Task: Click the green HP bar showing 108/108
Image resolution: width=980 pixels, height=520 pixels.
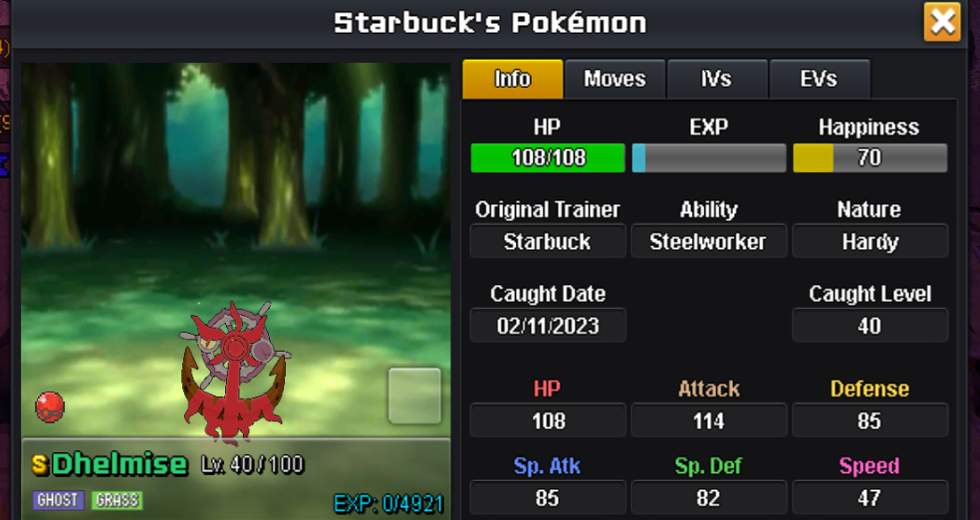Action: [548, 157]
